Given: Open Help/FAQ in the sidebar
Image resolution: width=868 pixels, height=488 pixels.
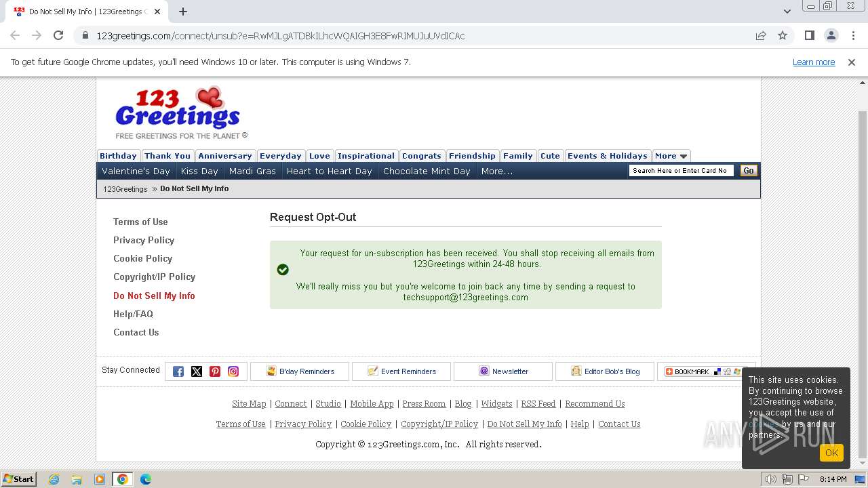Looking at the screenshot, I should point(133,314).
